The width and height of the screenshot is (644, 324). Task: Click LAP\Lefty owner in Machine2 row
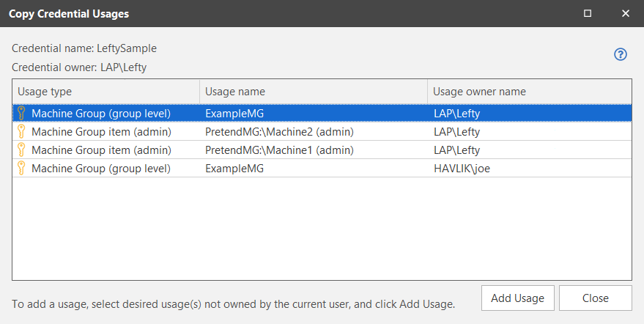coord(456,132)
